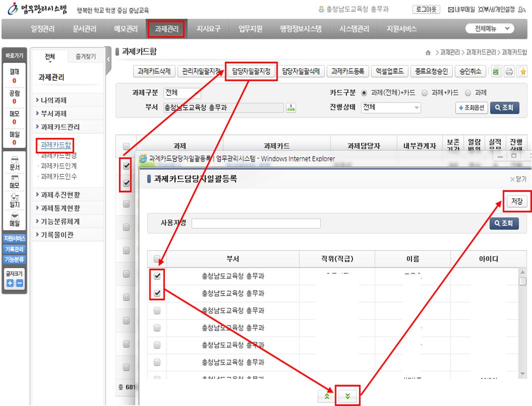This screenshot has width=532, height=406.
Task: Switch to the 즐겨찾기 sidebar tab
Action: tap(85, 56)
